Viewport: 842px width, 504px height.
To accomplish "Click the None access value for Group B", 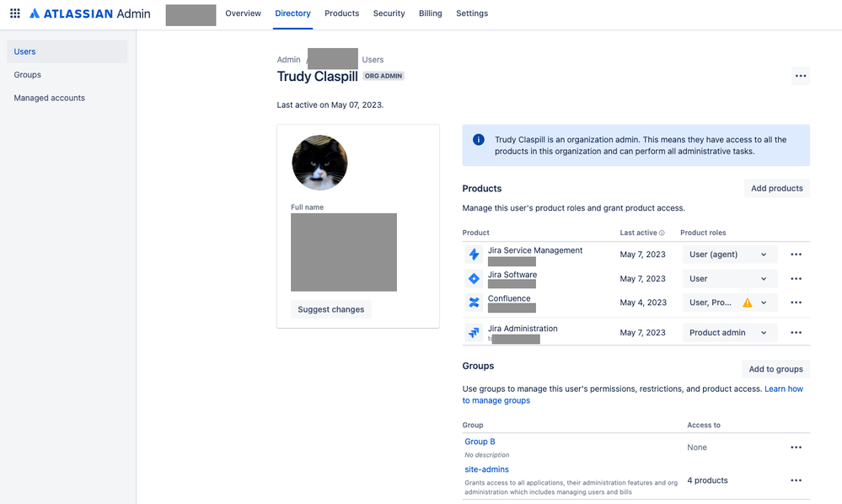I will coord(697,447).
